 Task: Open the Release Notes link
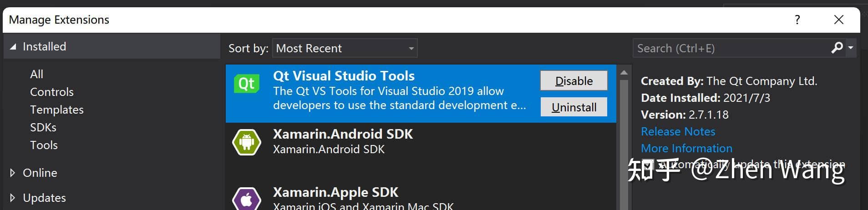pyautogui.click(x=678, y=131)
